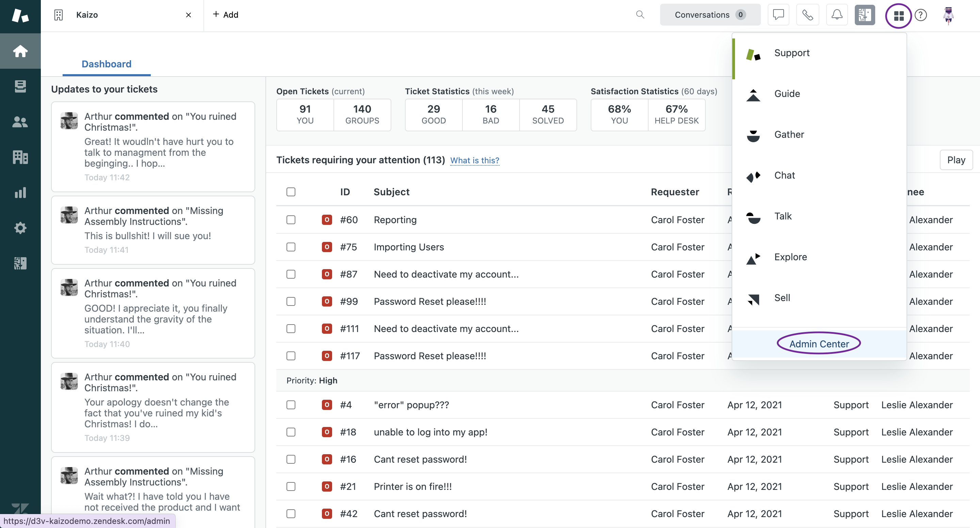Open the Organizations icon in sidebar
Image resolution: width=980 pixels, height=528 pixels.
20,157
